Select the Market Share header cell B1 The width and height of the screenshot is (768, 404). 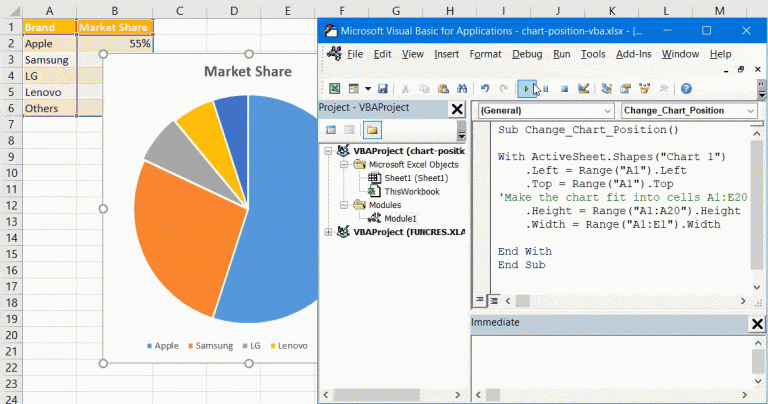pos(115,27)
